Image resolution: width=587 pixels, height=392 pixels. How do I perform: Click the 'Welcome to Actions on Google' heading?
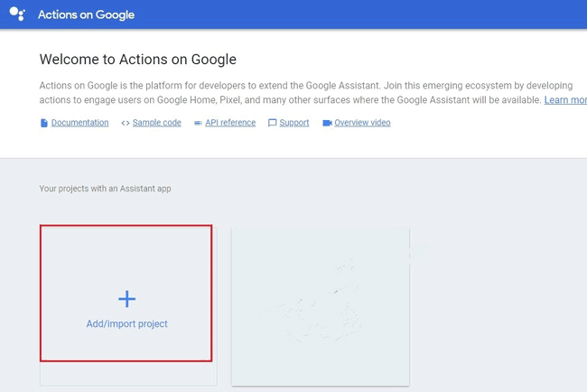(138, 60)
